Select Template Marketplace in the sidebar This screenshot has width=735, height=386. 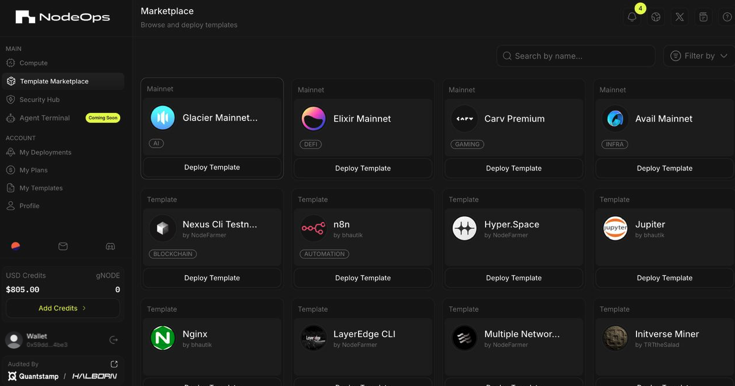pyautogui.click(x=63, y=81)
